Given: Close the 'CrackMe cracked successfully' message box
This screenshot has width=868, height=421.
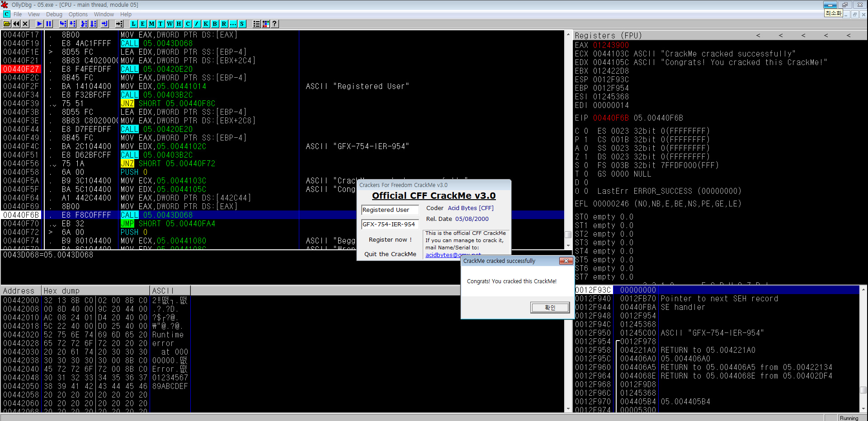Looking at the screenshot, I should pos(566,261).
